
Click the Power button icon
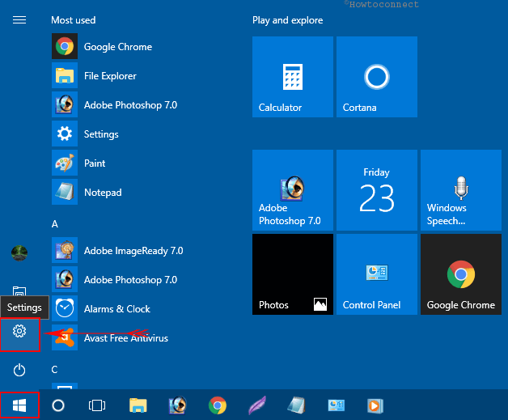19,370
